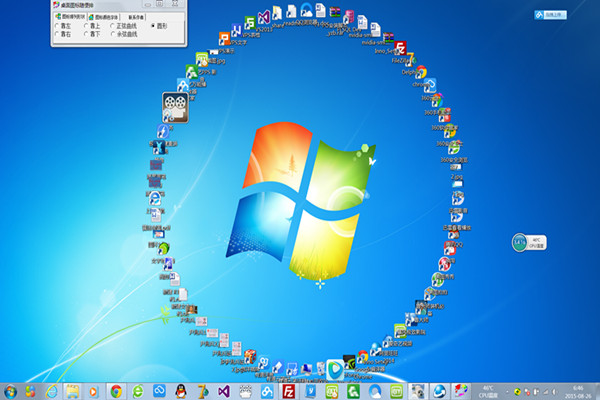The height and width of the screenshot is (400, 600).
Task: Open the green 360 browser taskbar icon
Action: [138, 391]
